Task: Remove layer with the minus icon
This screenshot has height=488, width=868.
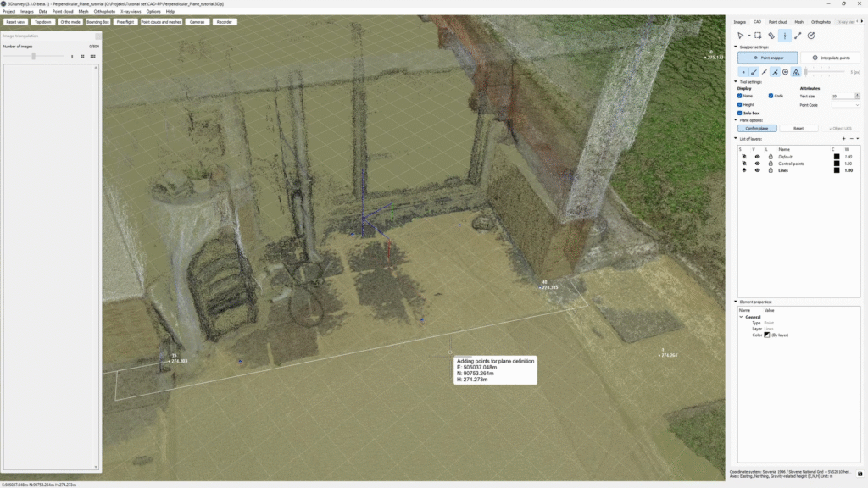Action: (x=851, y=139)
